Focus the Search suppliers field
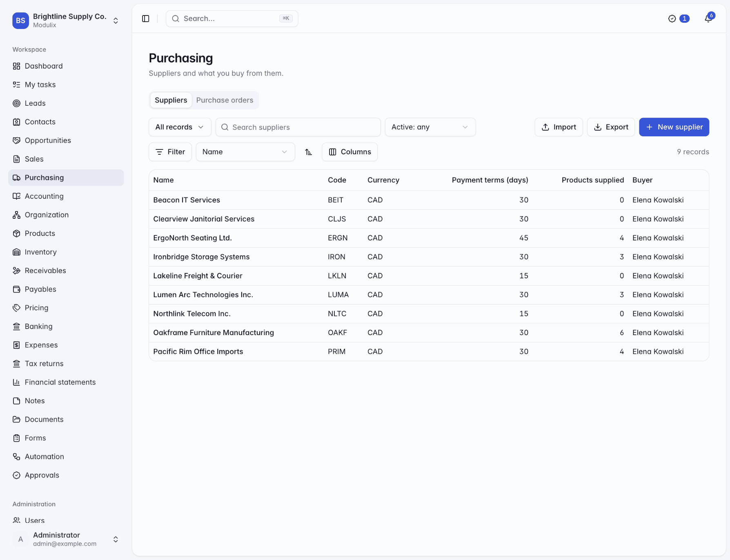The image size is (730, 560). [x=298, y=127]
